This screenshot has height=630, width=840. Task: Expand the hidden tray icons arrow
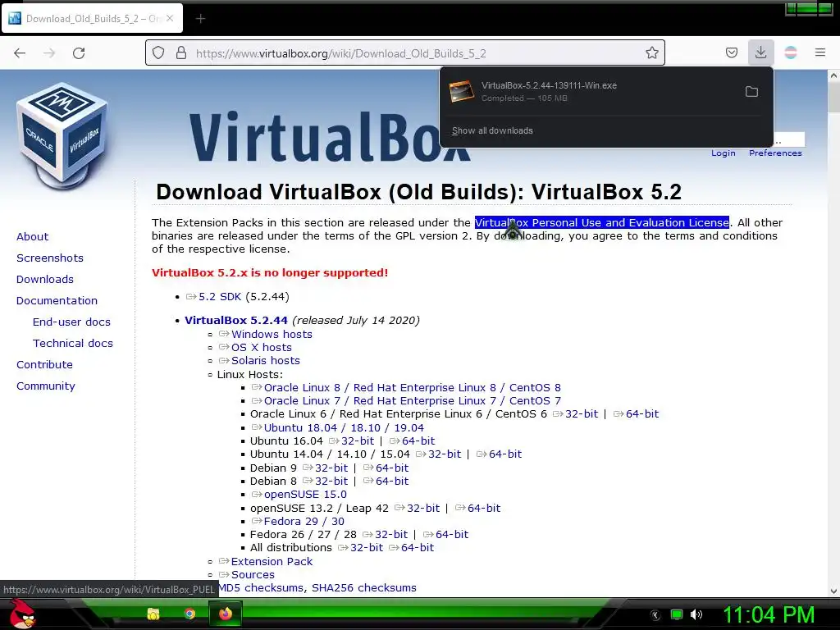tap(655, 615)
